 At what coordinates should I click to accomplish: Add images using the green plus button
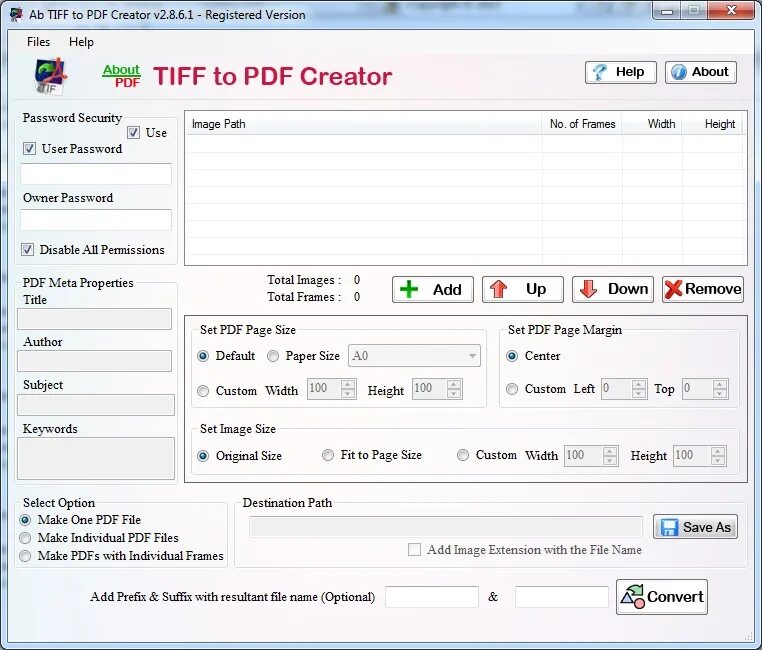point(433,290)
